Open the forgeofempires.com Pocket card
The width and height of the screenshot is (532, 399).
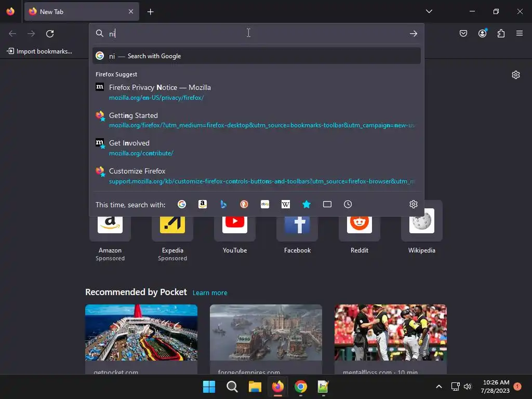pos(266,339)
